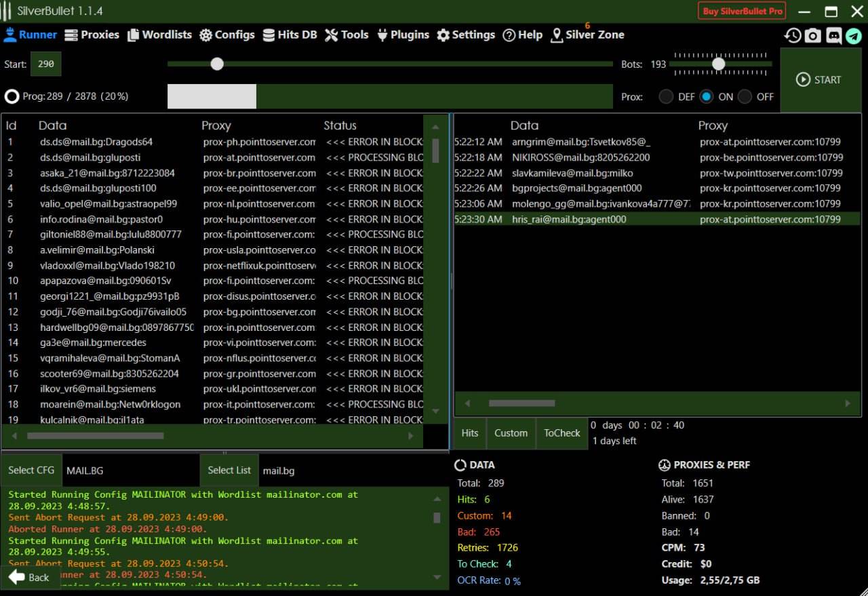Open the Tools section
The image size is (868, 596).
click(347, 35)
